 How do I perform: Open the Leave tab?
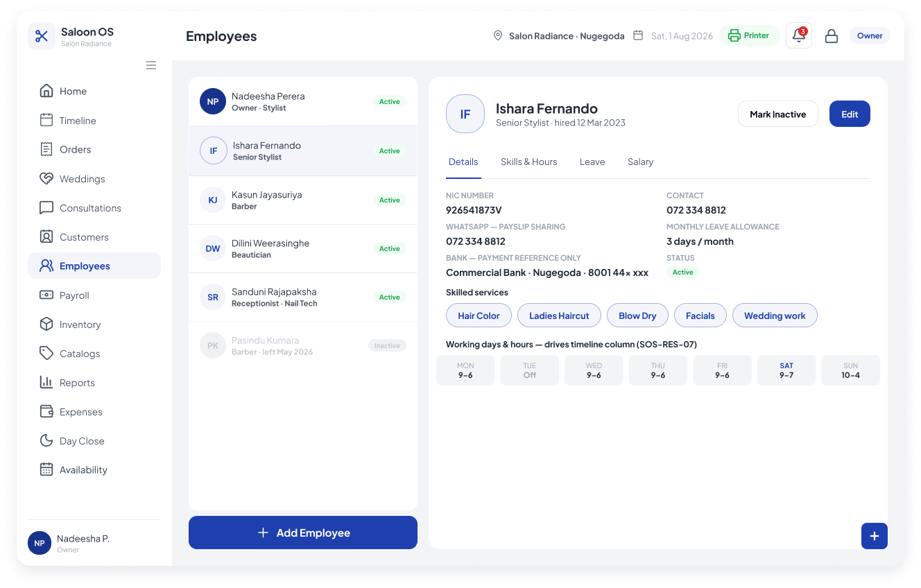point(592,162)
